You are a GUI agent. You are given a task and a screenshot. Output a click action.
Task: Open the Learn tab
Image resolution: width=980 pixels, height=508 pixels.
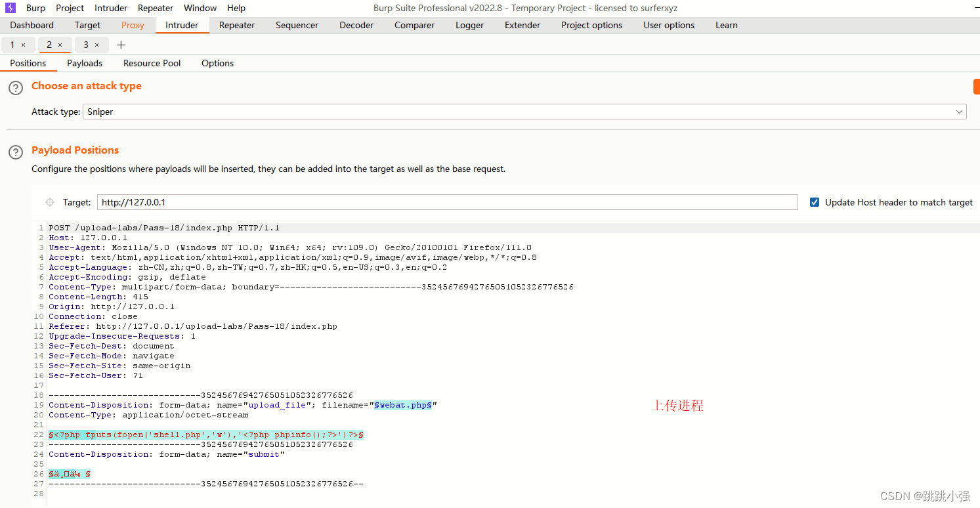tap(727, 25)
